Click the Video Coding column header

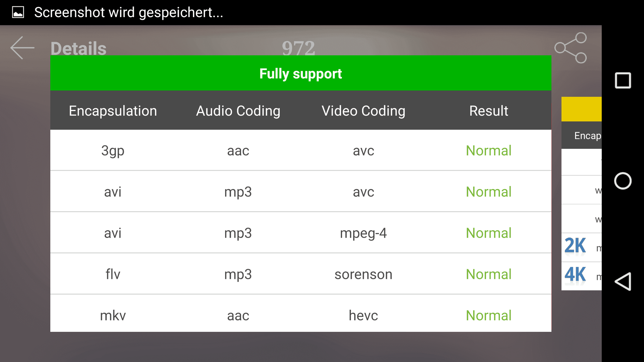tap(364, 111)
